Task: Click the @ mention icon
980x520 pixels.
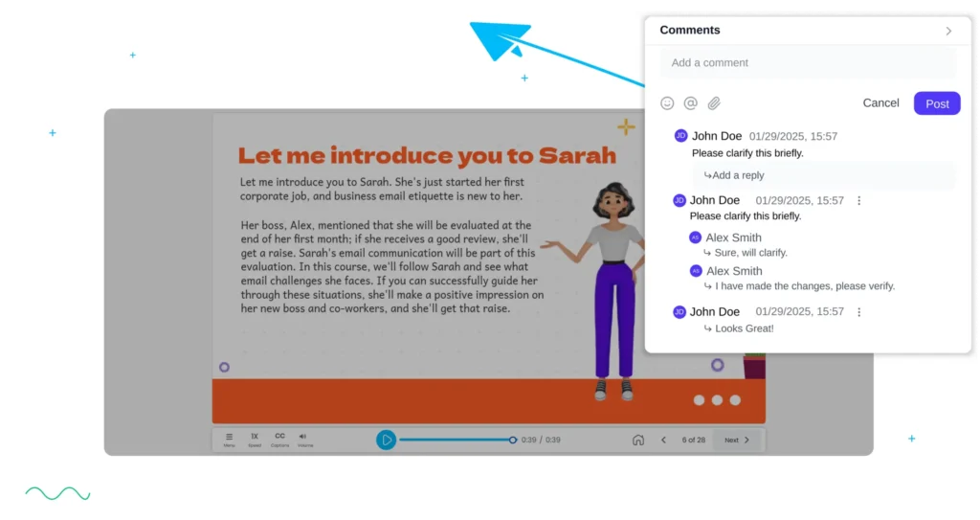Action: click(690, 103)
